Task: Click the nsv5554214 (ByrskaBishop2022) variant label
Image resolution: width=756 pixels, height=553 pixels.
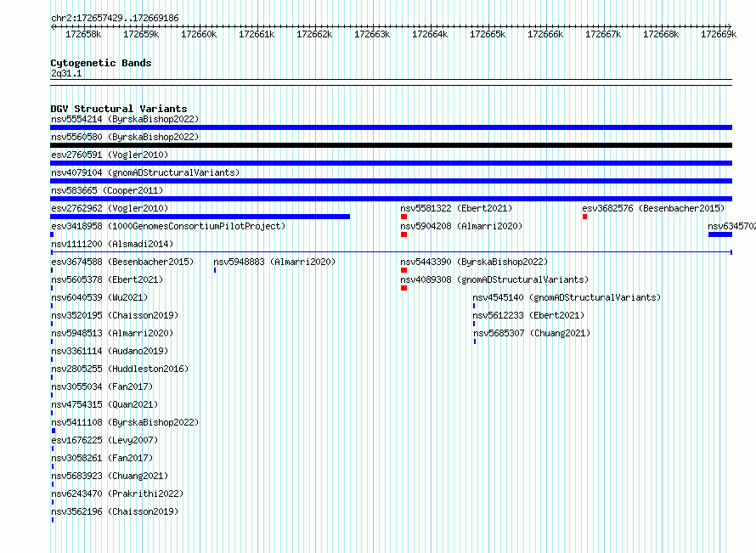Action: 125,119
